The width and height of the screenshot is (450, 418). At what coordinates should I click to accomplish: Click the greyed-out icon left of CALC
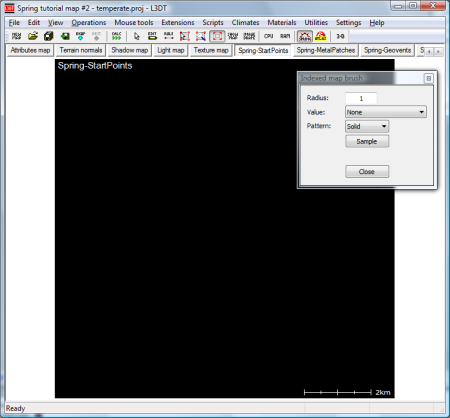point(96,36)
